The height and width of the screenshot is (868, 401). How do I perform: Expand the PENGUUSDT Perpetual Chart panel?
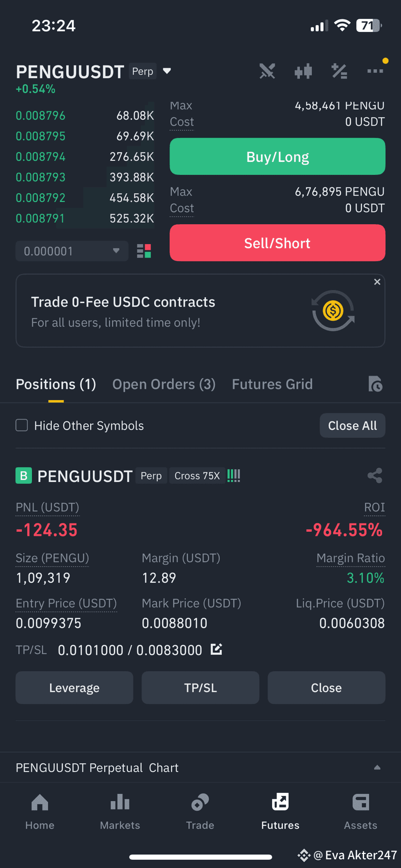pos(200,768)
